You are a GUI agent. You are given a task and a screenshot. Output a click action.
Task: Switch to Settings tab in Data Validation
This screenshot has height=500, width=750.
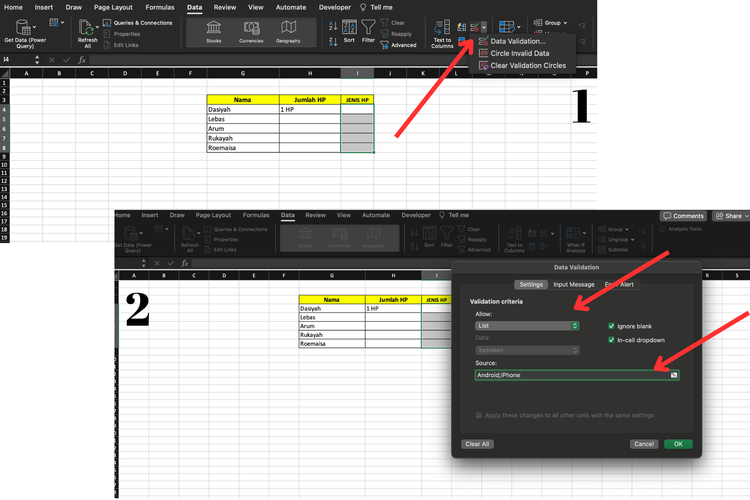pos(531,284)
